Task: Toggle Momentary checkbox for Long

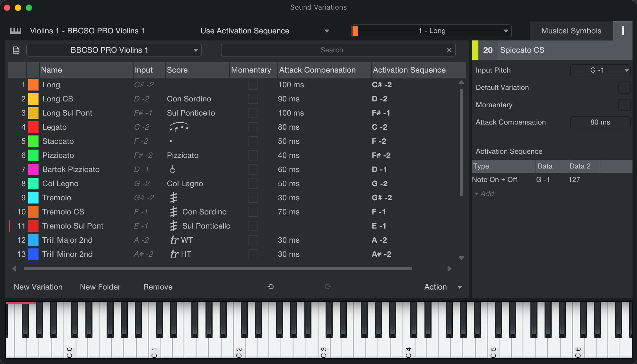Action: 253,85
